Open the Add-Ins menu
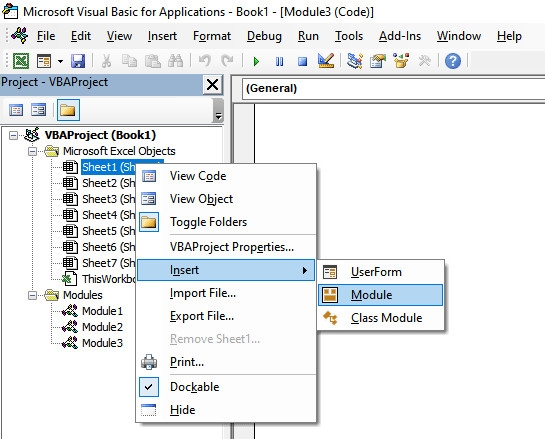545x439 pixels. [x=400, y=36]
